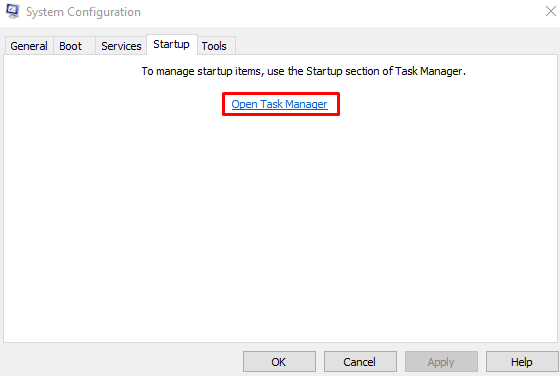The height and width of the screenshot is (376, 560).
Task: Open Help for System Configuration
Action: (x=522, y=362)
